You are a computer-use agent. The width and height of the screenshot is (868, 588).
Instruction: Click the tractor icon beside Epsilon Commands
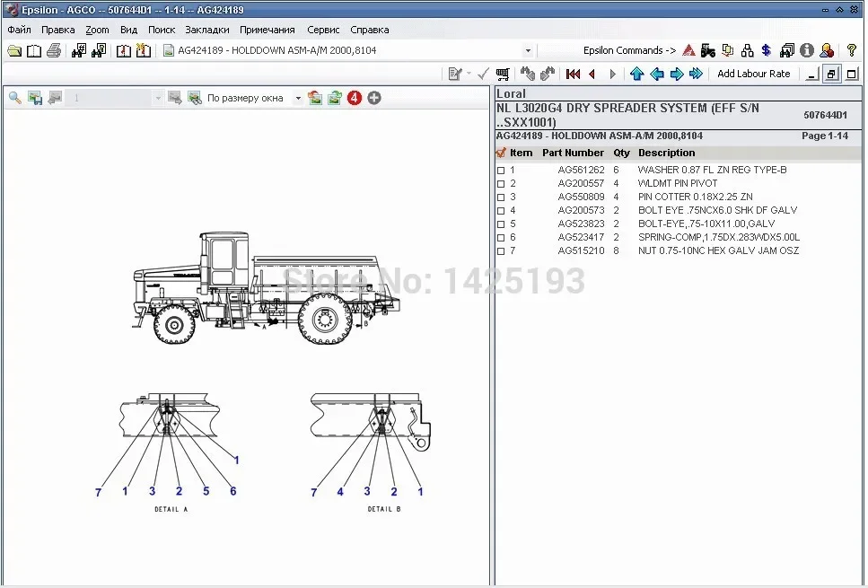(708, 51)
